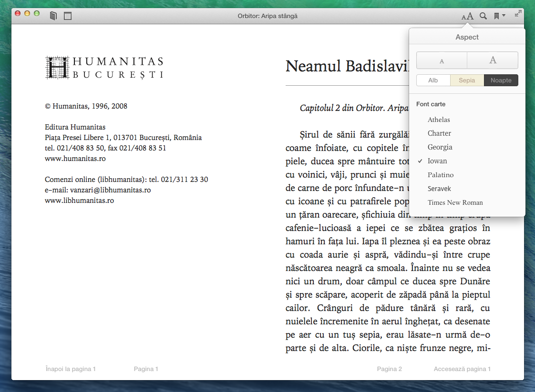The image size is (535, 392).
Task: Click the www.humanitas.ro address
Action: pyautogui.click(x=75, y=159)
